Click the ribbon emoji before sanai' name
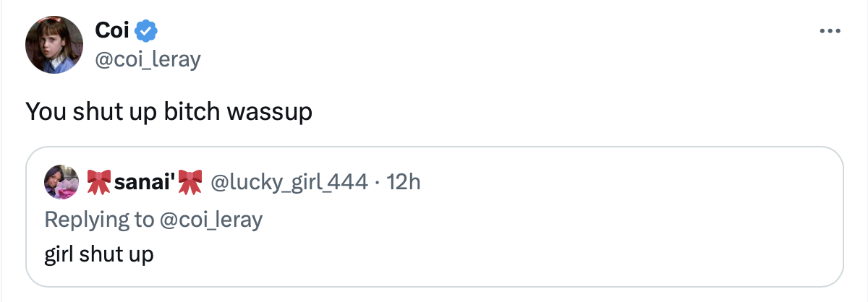The width and height of the screenshot is (868, 302). (x=100, y=181)
